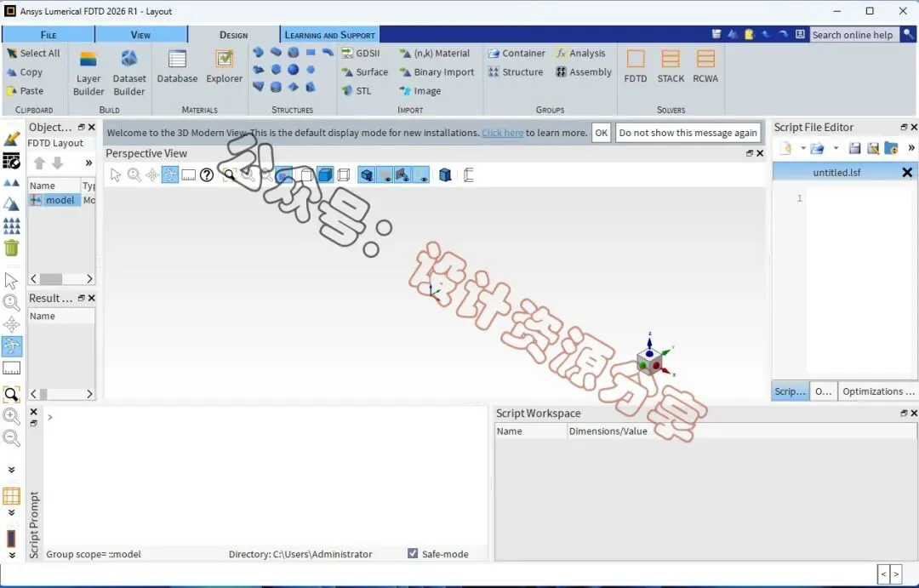Select the pointer tool in left sidebar
This screenshot has height=588, width=919.
click(11, 281)
